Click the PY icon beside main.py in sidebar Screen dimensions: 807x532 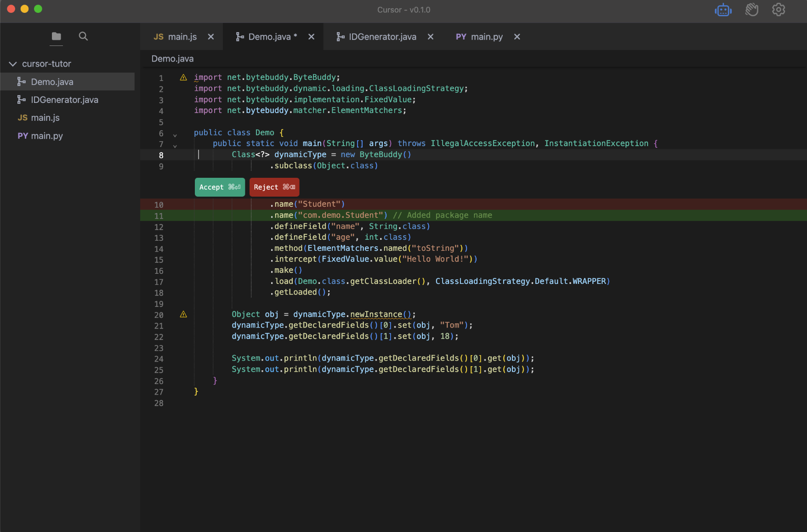[23, 136]
